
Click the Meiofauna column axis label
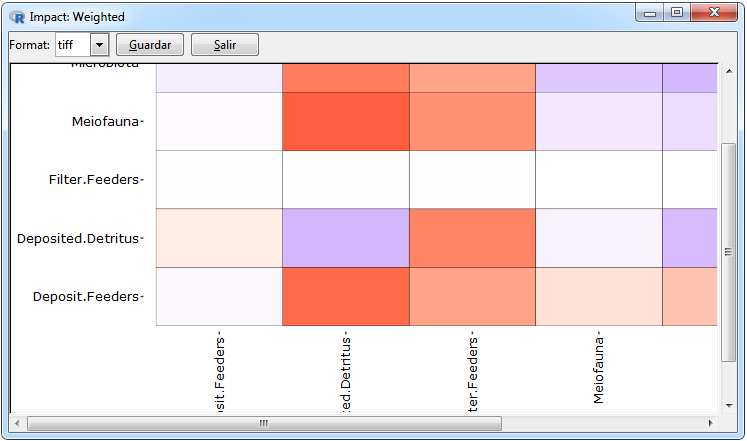[598, 368]
